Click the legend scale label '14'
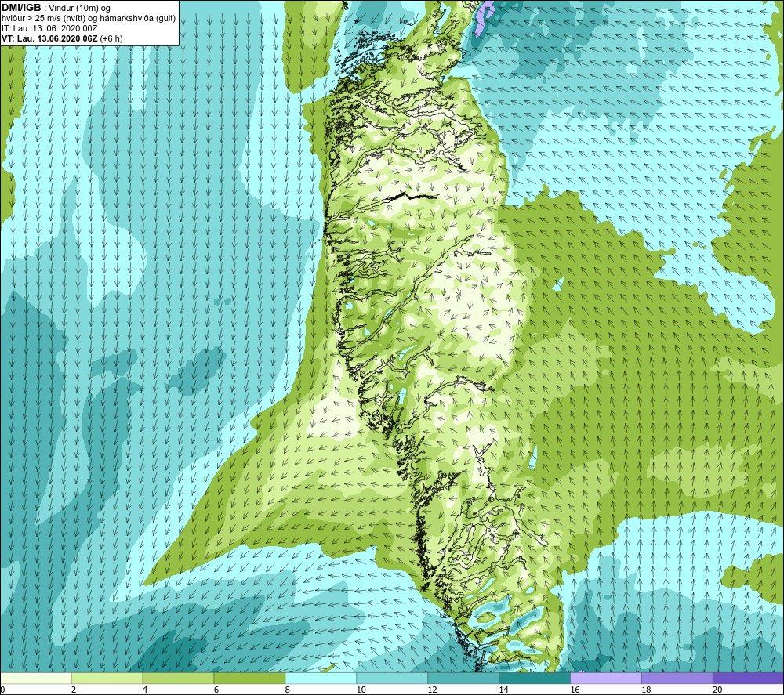784x695 pixels. coord(503,690)
